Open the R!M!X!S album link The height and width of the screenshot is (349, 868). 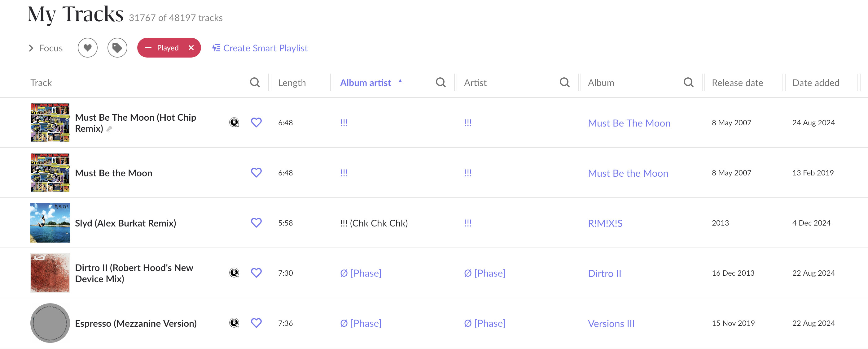coord(605,223)
